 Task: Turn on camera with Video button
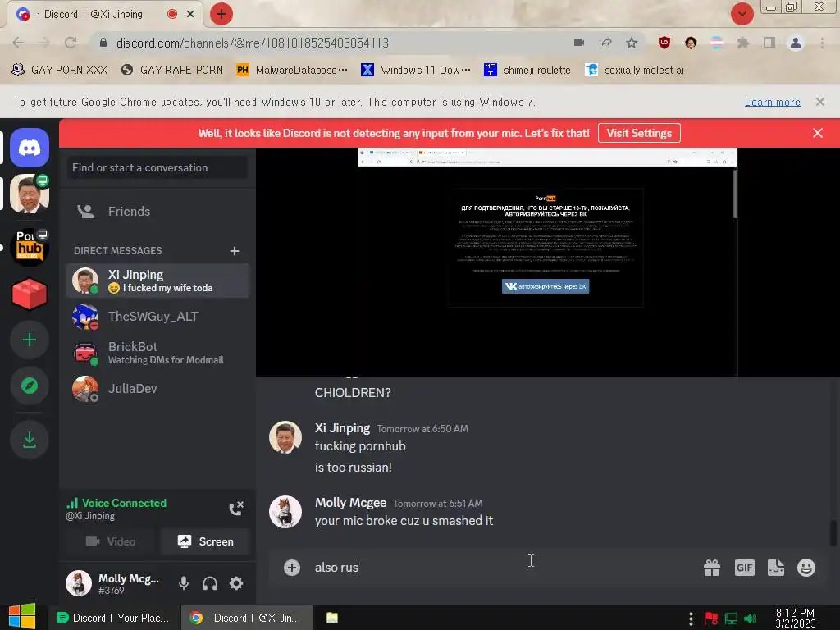point(111,541)
